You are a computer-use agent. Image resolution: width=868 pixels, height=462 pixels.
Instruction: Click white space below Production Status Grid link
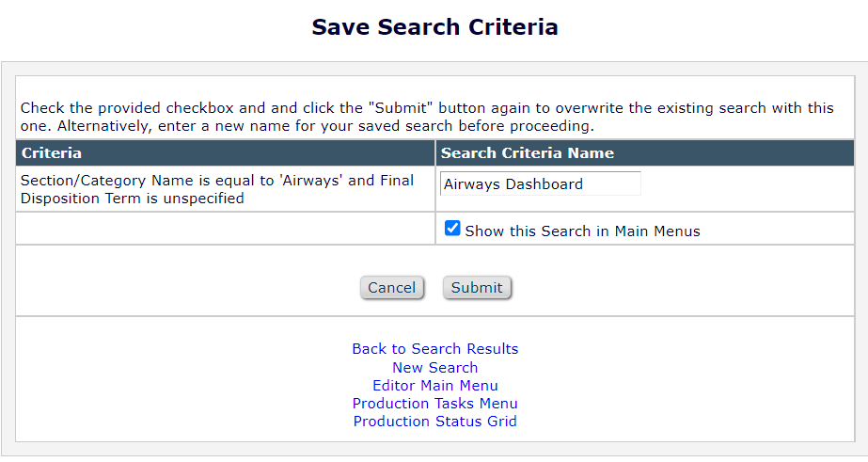pyautogui.click(x=434, y=435)
